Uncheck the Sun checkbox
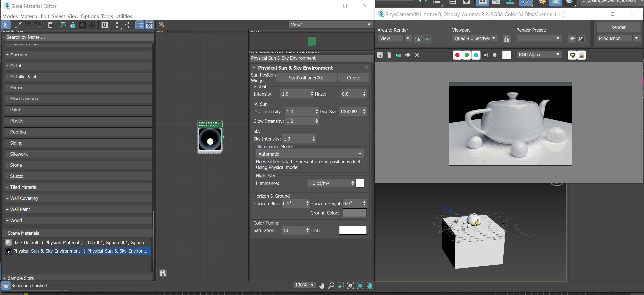The image size is (644, 295). 256,104
